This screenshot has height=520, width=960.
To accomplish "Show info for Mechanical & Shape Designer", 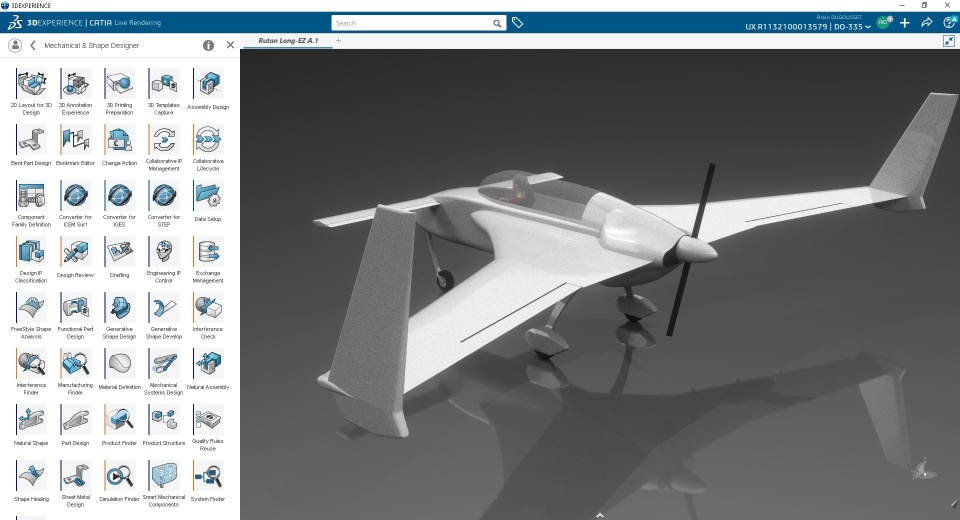I will pos(208,45).
